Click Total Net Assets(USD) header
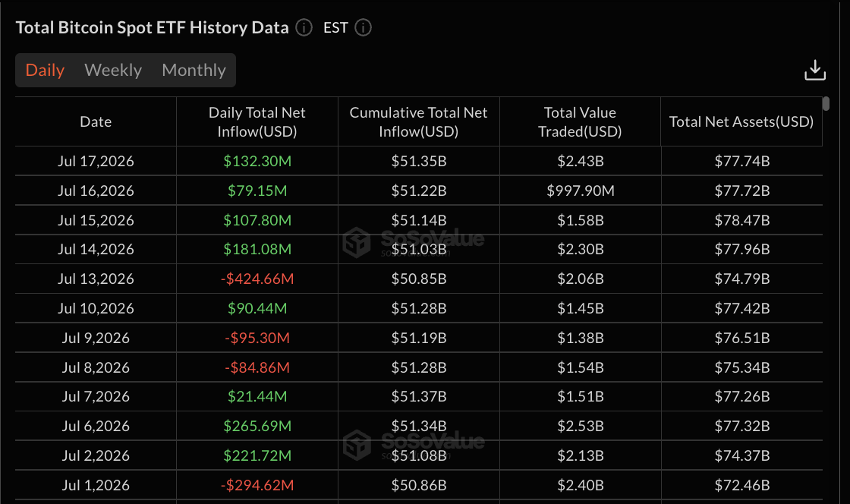850x504 pixels. pos(741,122)
